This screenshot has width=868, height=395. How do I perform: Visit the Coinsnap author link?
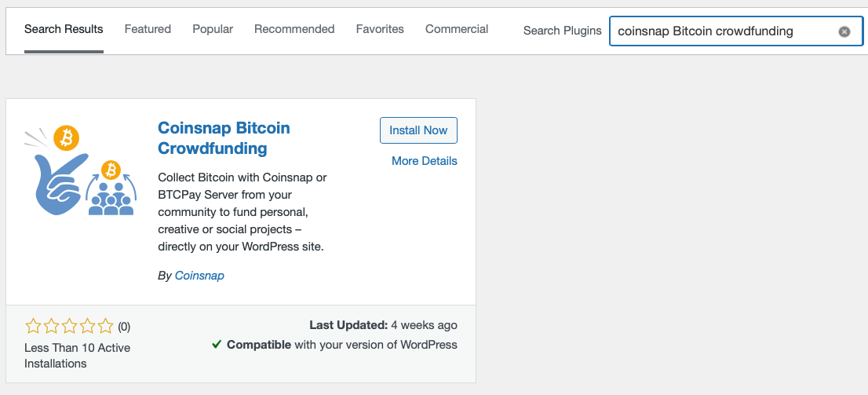pos(199,276)
